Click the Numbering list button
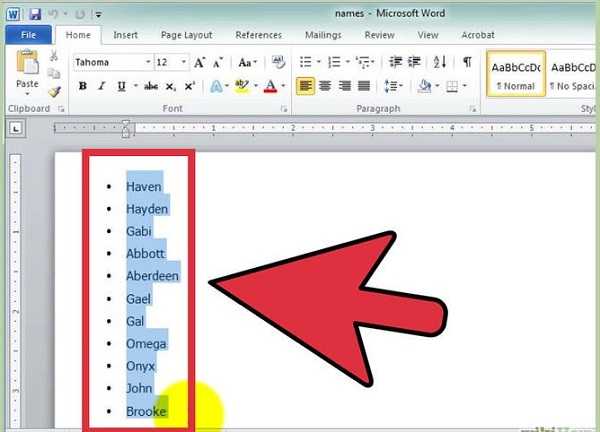The width and height of the screenshot is (600, 432). click(x=334, y=62)
